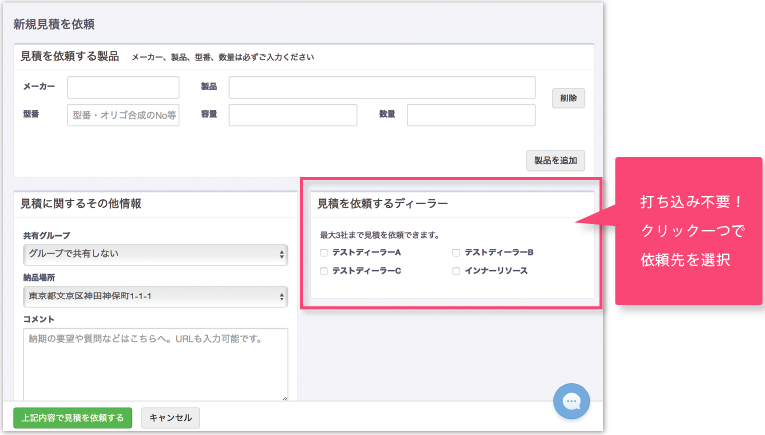Open the 納品場所 address dropdown
Image resolution: width=765 pixels, height=435 pixels.
click(x=155, y=297)
